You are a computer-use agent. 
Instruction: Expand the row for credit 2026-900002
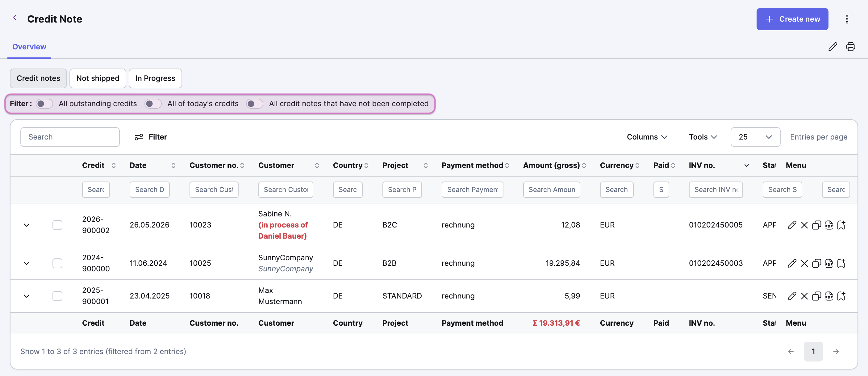pos(27,225)
